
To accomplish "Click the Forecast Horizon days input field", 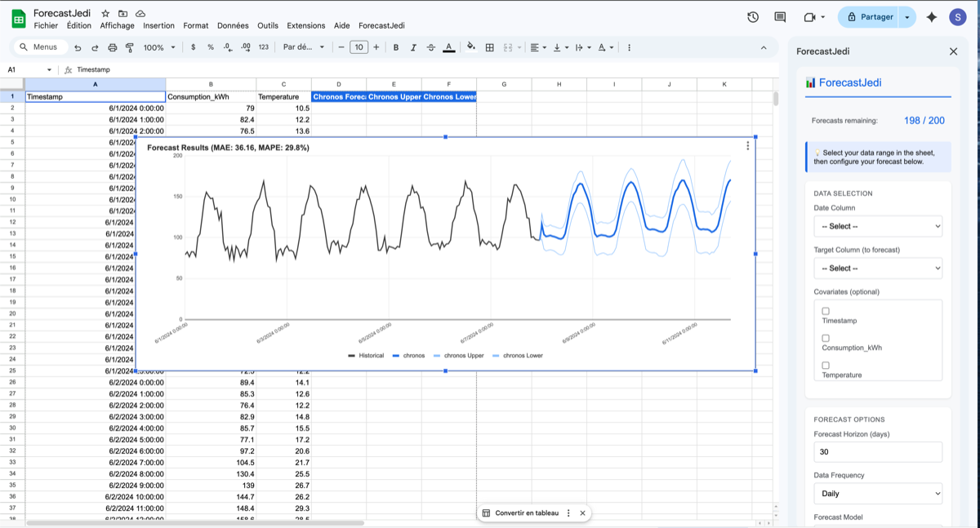I will [877, 451].
